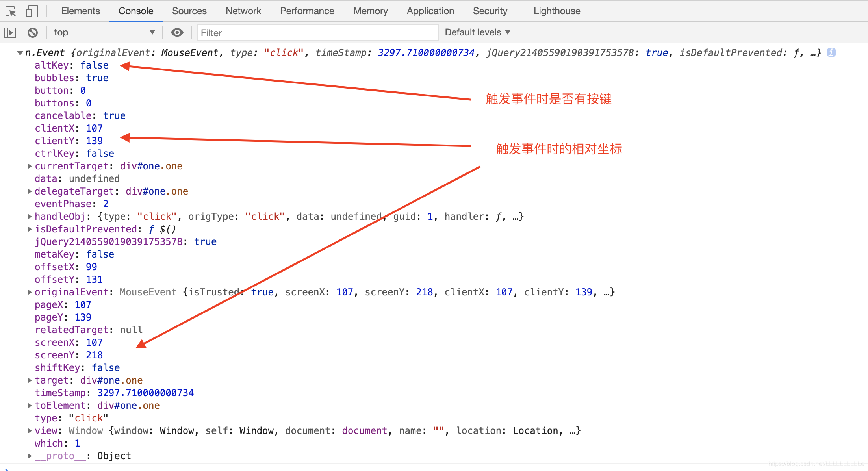868x471 pixels.
Task: Clear the console with the ban icon
Action: [x=33, y=33]
